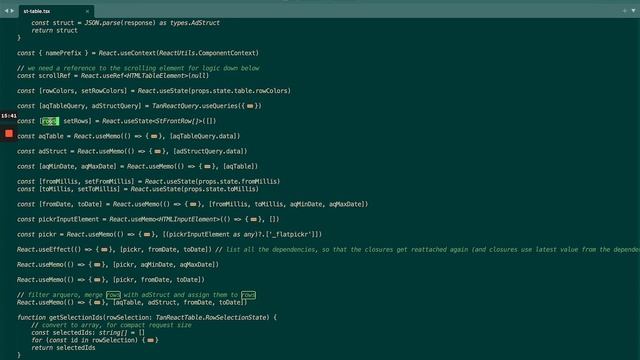The width and height of the screenshot is (640, 360).
Task: Click '_flatpickr' string in pickr line
Action: coord(291,234)
